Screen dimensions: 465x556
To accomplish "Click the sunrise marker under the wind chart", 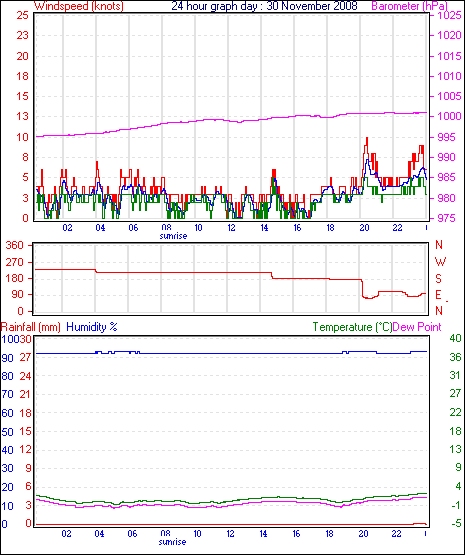I will coord(173,236).
